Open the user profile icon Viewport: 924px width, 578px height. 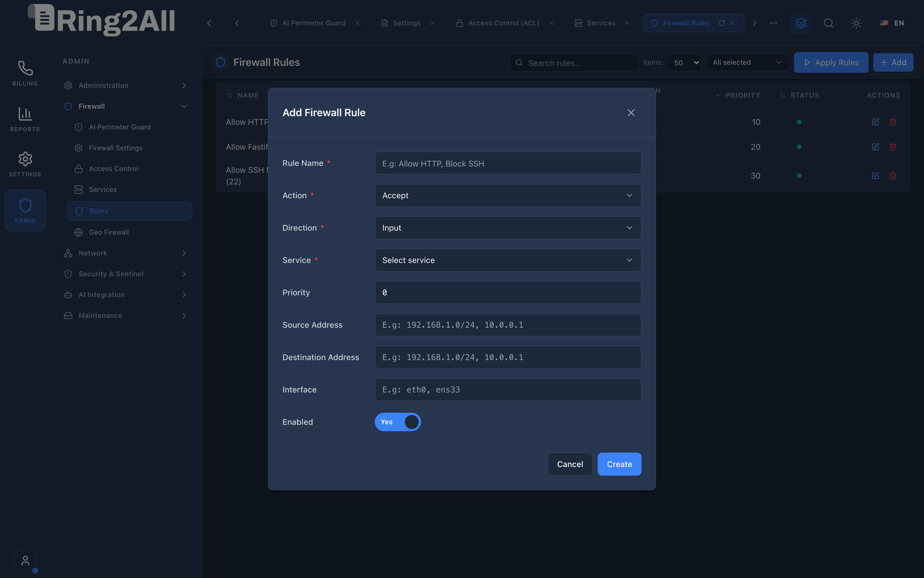[25, 561]
